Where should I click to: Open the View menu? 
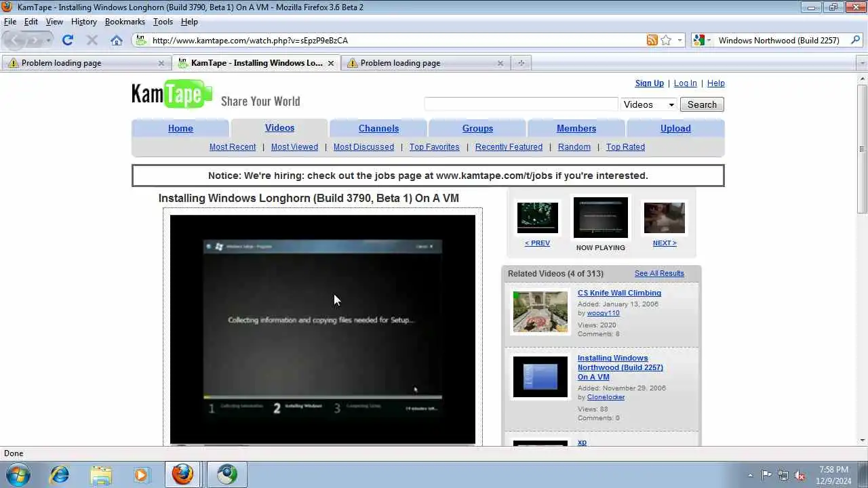tap(54, 22)
